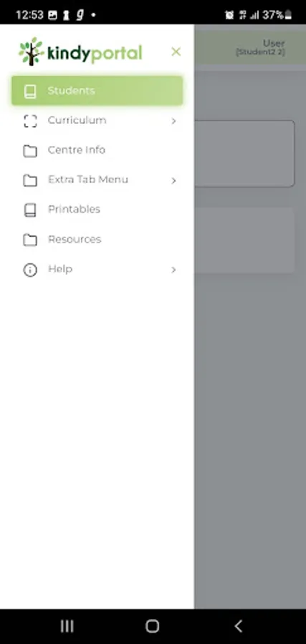Screen dimensions: 306x644
Task: Click the book icon beside Printables
Action: [x=30, y=210]
